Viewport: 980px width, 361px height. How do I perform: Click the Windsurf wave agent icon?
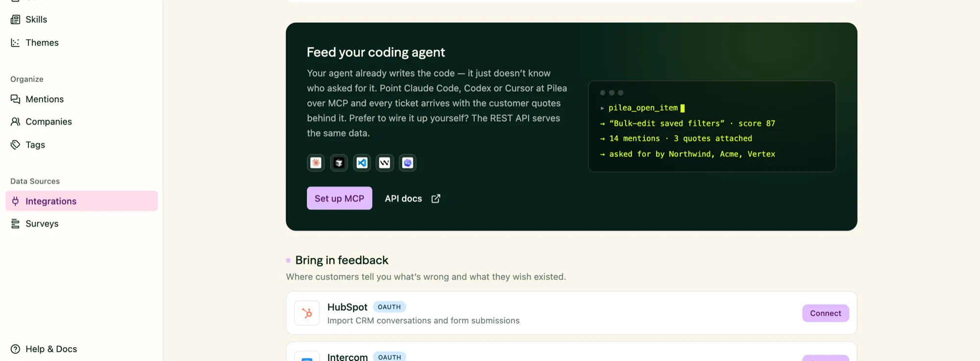385,163
